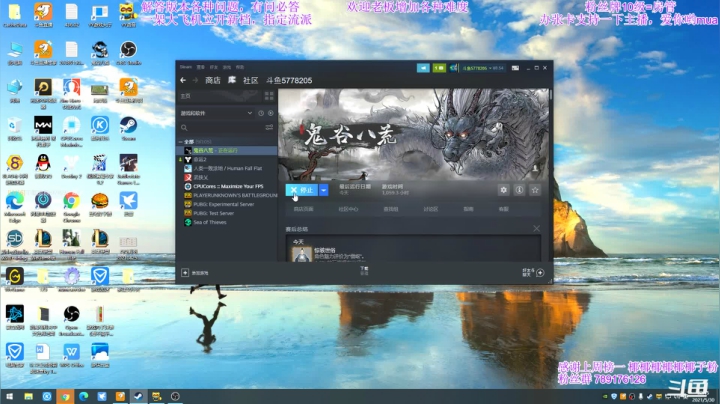Open the account name dropdown at top
The height and width of the screenshot is (404, 720).
pyautogui.click(x=483, y=68)
